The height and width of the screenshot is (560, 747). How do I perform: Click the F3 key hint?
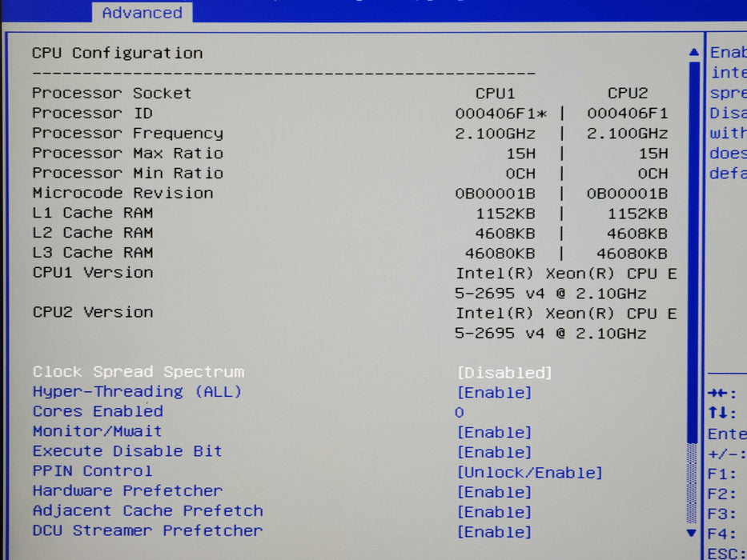pos(722,514)
